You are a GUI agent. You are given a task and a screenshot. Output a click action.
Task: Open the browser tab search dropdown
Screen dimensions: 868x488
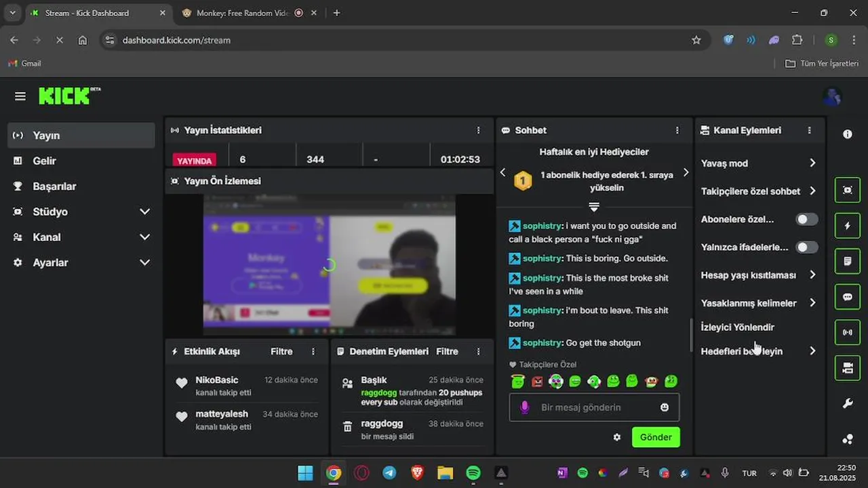pos(12,13)
